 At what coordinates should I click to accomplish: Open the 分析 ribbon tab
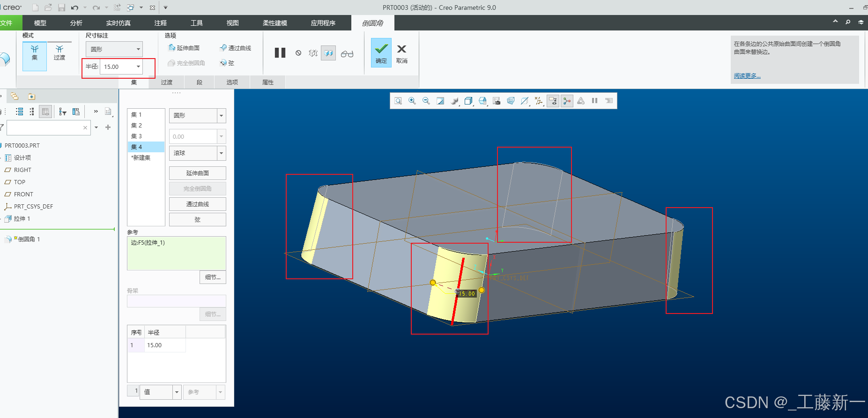click(76, 23)
